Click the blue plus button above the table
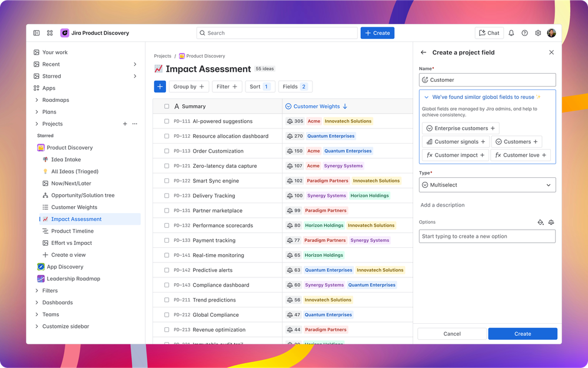Screen dimensions: 588x368 pyautogui.click(x=160, y=87)
